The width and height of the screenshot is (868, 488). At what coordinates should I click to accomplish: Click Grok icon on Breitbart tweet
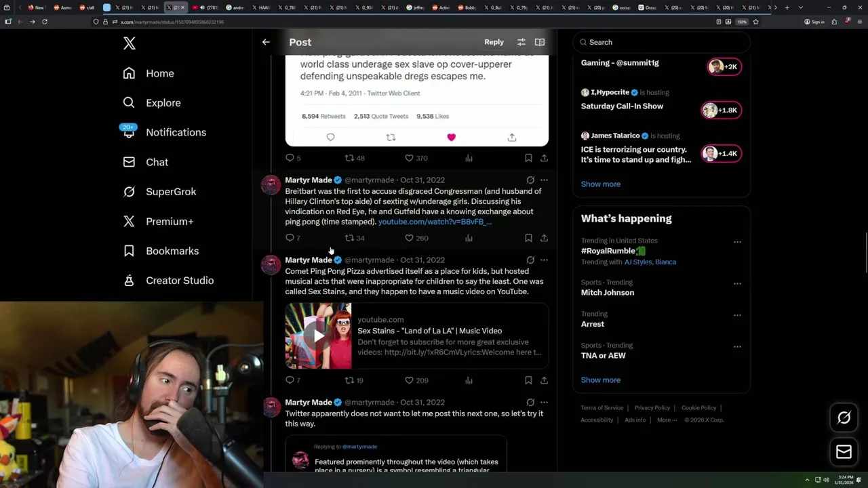click(x=530, y=180)
